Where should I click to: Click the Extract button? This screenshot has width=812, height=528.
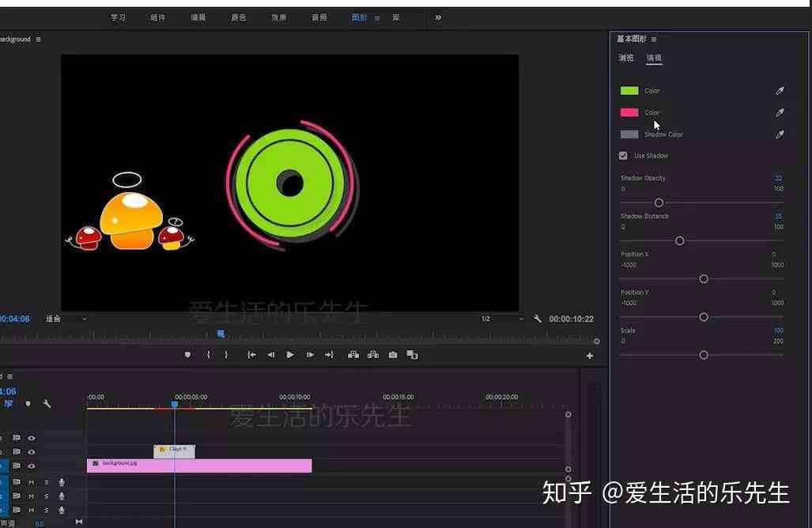373,355
